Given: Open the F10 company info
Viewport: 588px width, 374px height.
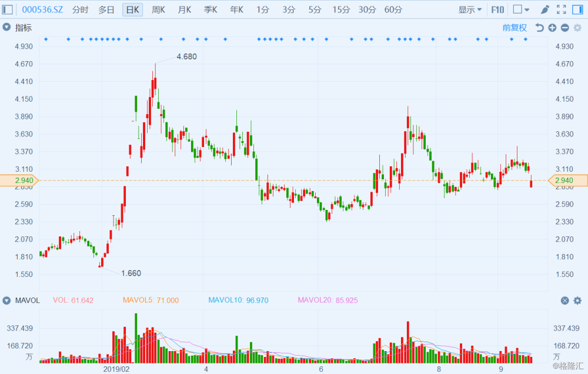Looking at the screenshot, I should 497,9.
